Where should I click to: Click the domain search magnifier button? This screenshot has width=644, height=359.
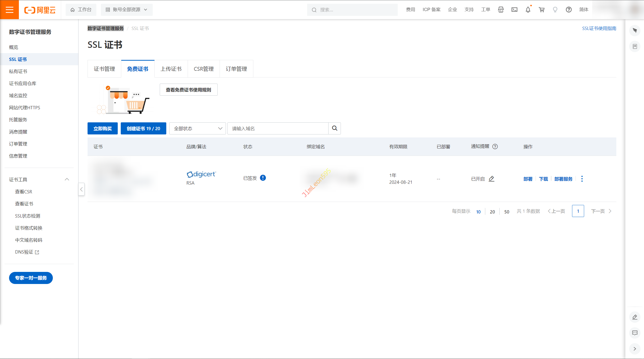click(334, 128)
